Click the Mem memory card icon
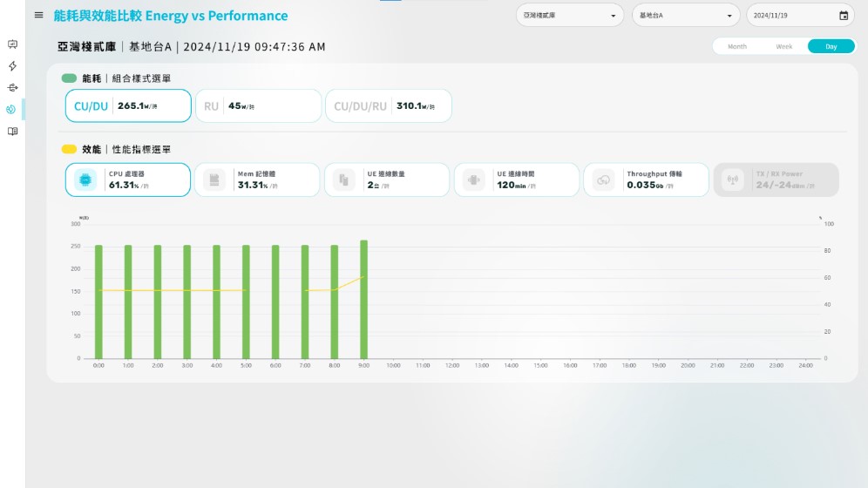 click(x=214, y=180)
